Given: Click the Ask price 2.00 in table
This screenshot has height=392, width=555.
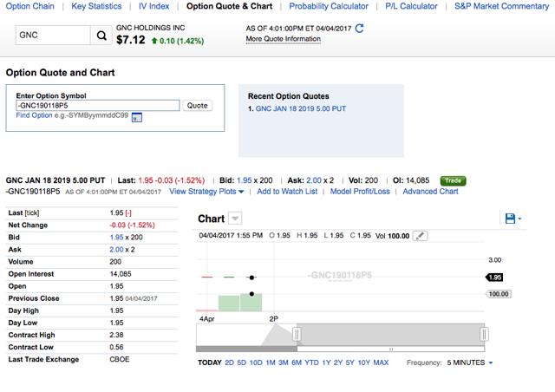Looking at the screenshot, I should (x=116, y=250).
